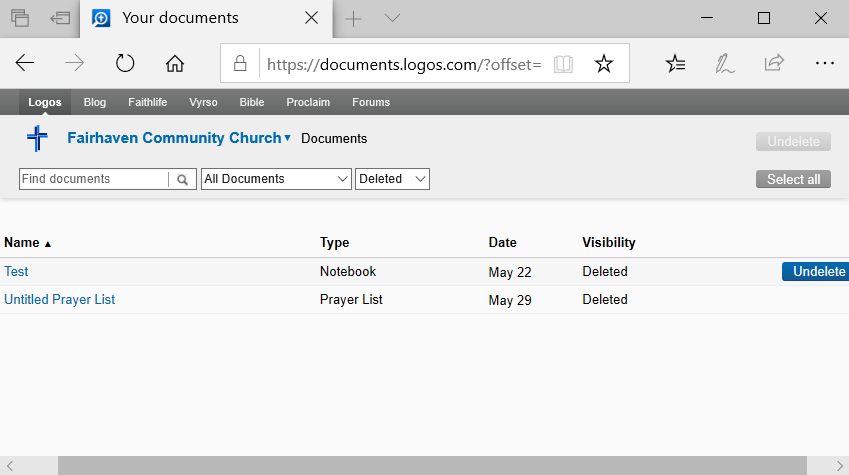Open the browser home page icon
The width and height of the screenshot is (849, 475).
pyautogui.click(x=175, y=63)
